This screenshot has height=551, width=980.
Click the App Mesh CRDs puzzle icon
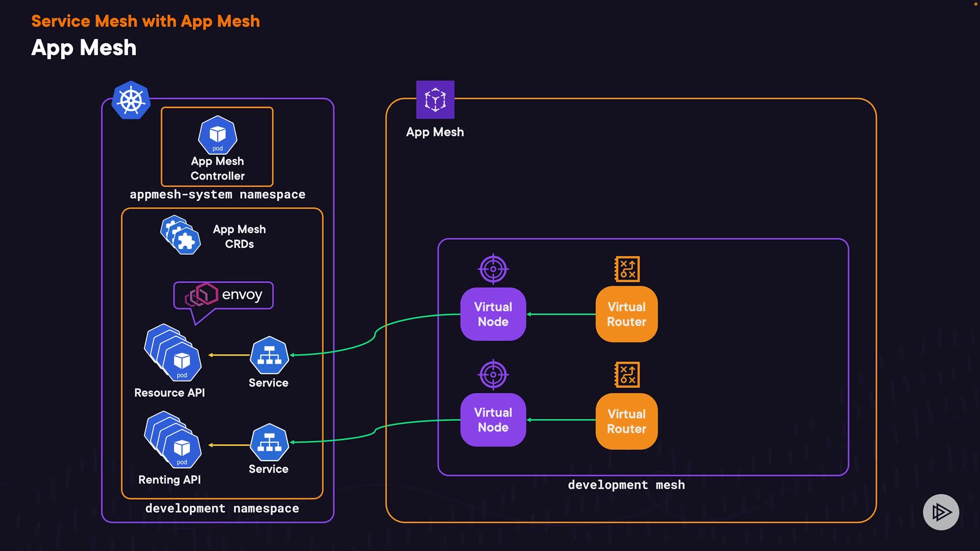click(x=180, y=235)
